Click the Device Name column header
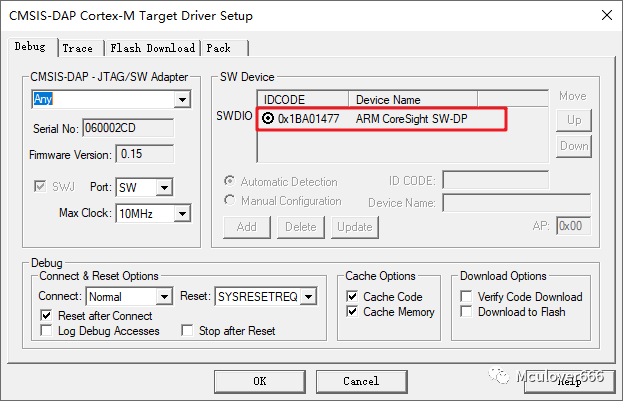 (x=413, y=99)
